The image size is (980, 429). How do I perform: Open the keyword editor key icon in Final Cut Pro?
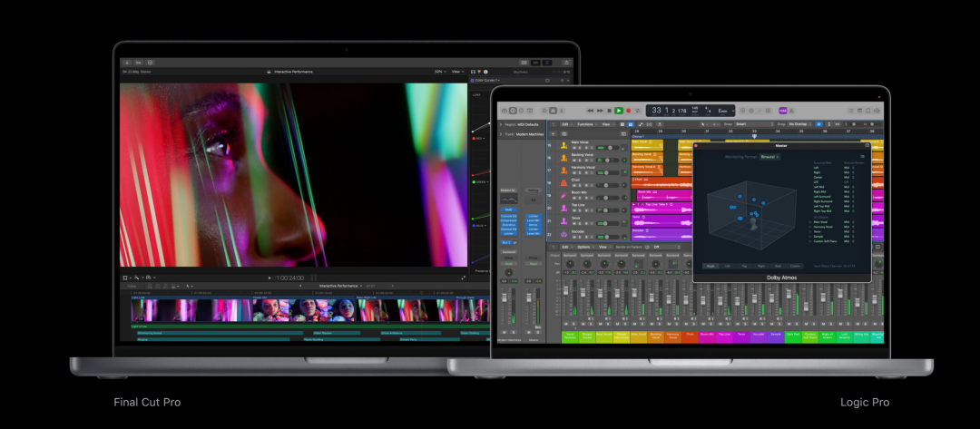(x=139, y=62)
